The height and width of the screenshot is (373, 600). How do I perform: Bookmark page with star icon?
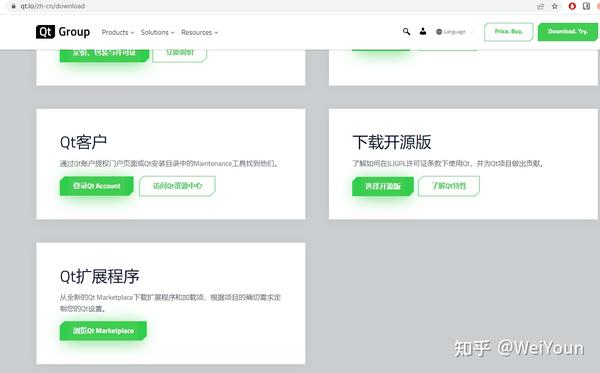pos(555,6)
